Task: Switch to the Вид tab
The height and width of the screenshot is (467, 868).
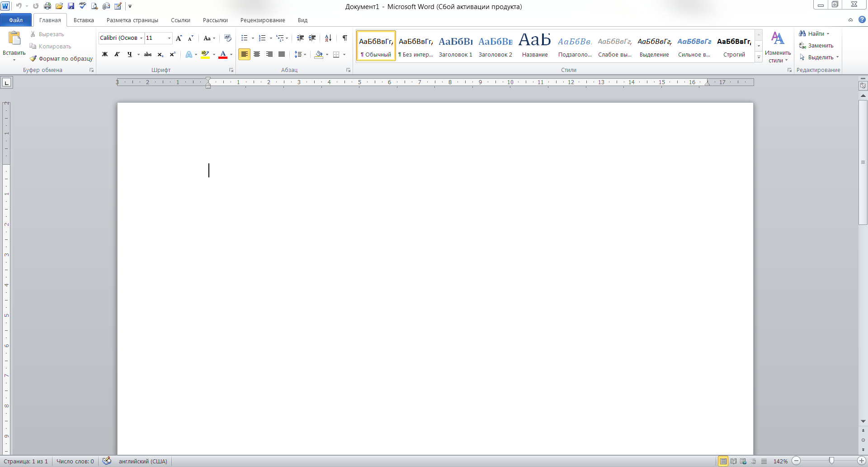Action: (302, 20)
